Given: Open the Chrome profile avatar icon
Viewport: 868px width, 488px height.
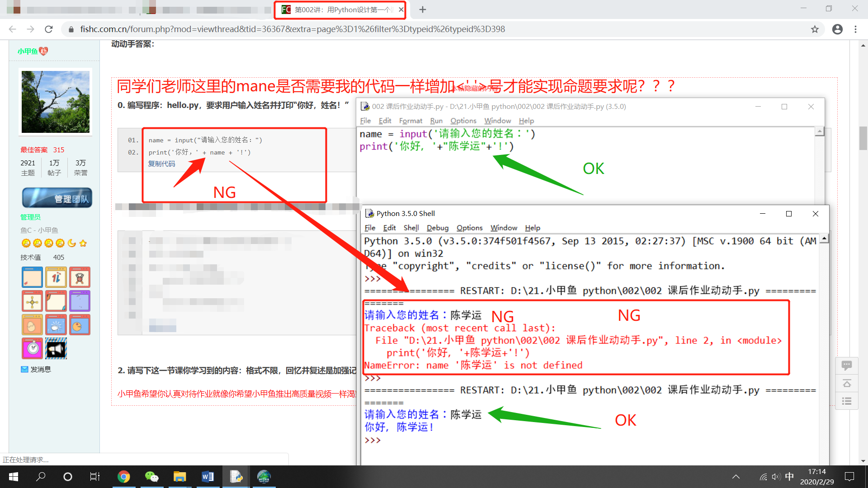Looking at the screenshot, I should coord(837,29).
